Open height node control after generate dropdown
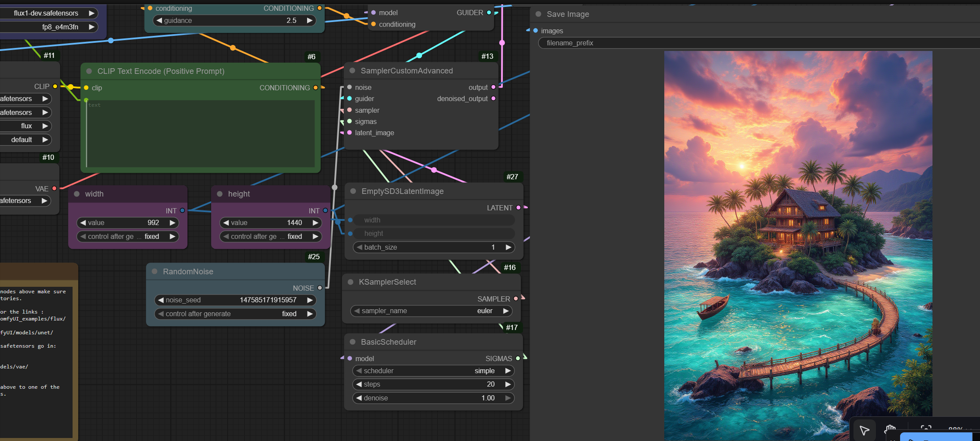 tap(271, 237)
